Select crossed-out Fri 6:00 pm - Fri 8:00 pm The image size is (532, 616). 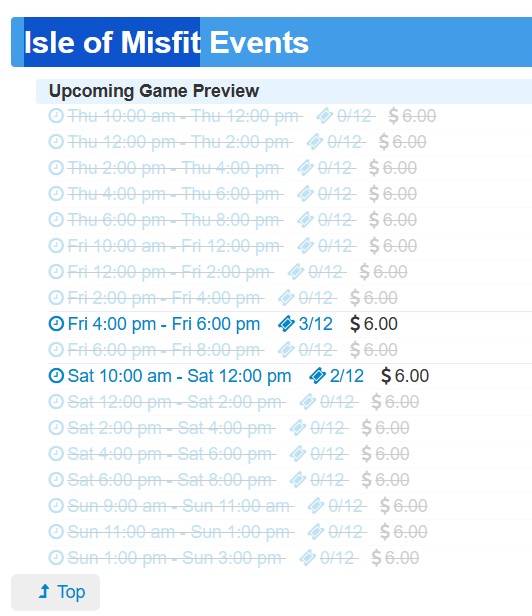164,350
